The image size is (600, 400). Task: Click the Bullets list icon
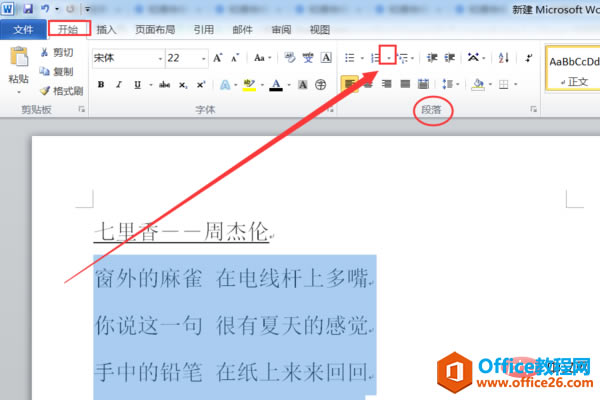(349, 58)
